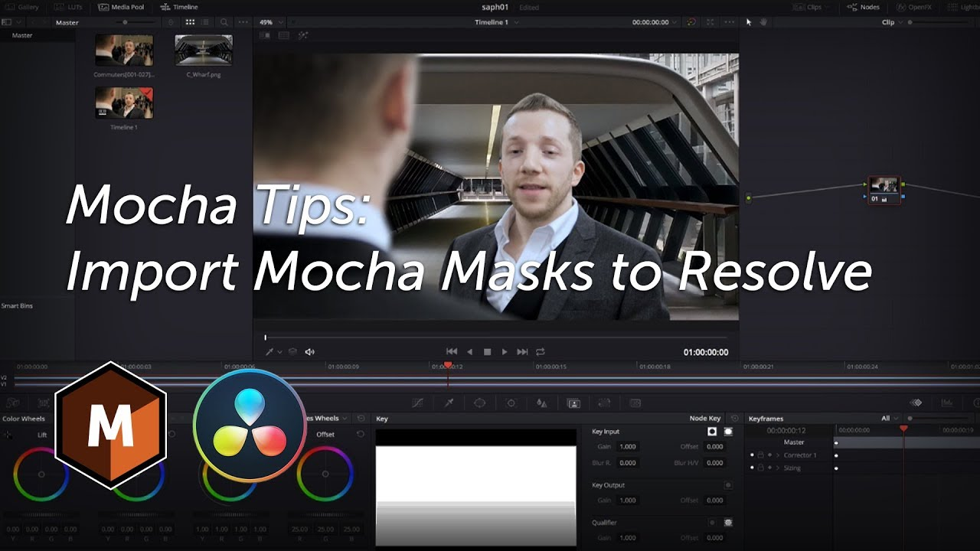
Task: Click the red timeline playhead marker
Action: pyautogui.click(x=448, y=366)
